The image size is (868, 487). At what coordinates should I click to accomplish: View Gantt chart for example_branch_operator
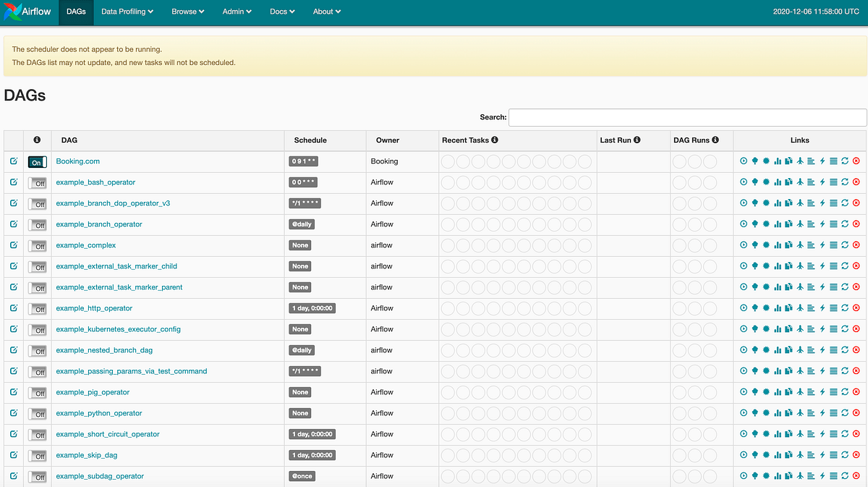811,224
